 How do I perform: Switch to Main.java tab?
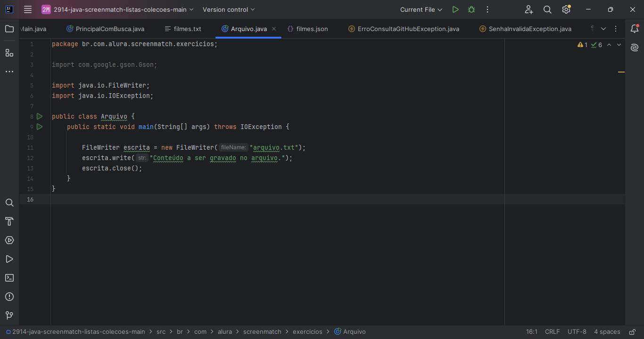(33, 29)
